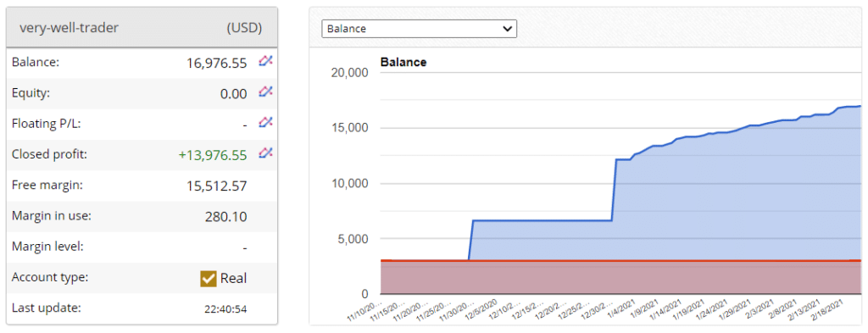Toggle the Real account type checkbox

coord(209,278)
